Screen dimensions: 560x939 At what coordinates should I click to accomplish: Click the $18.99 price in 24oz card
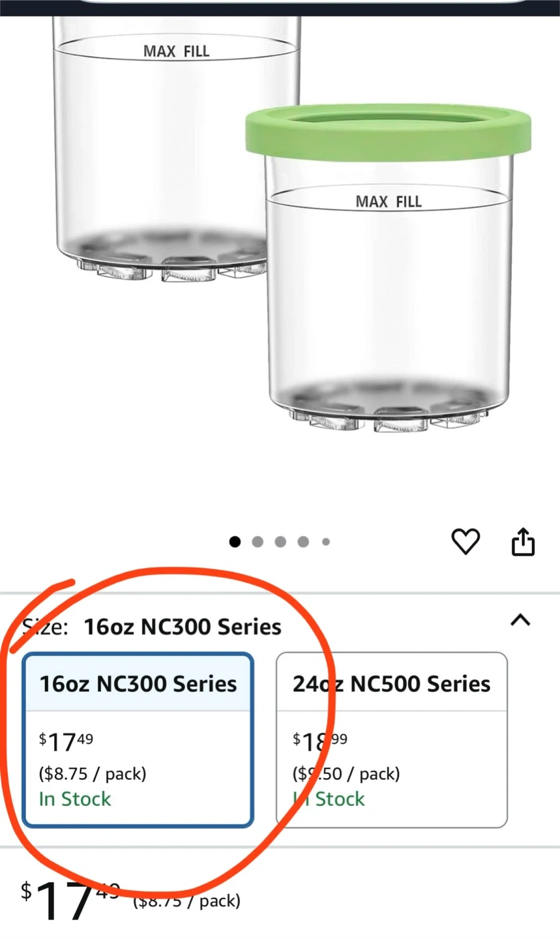pyautogui.click(x=320, y=741)
